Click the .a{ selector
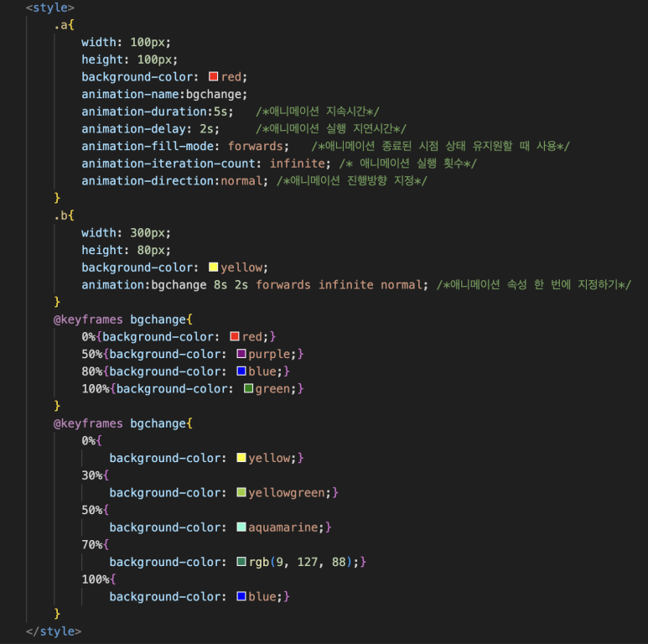648x644 pixels. 64,25
